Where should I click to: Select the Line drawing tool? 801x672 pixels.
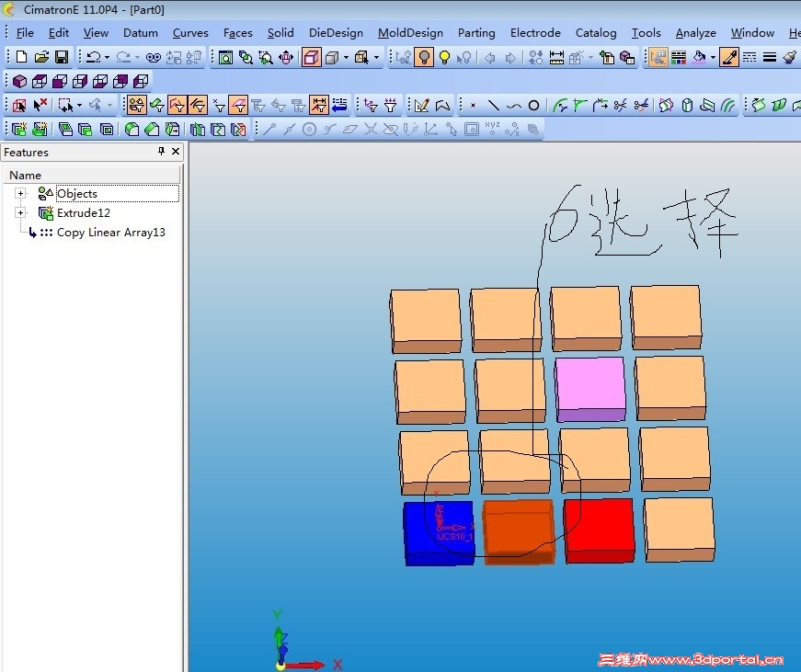pos(494,106)
